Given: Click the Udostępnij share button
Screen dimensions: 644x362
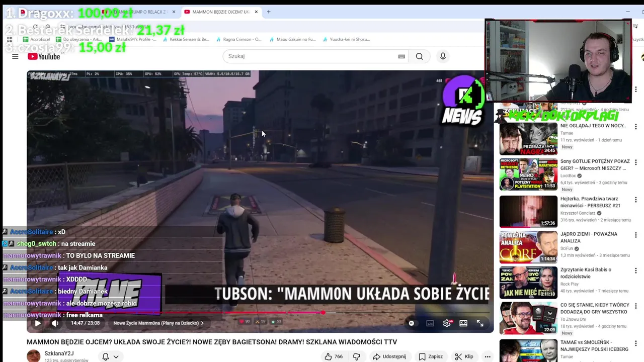Looking at the screenshot, I should [x=389, y=356].
